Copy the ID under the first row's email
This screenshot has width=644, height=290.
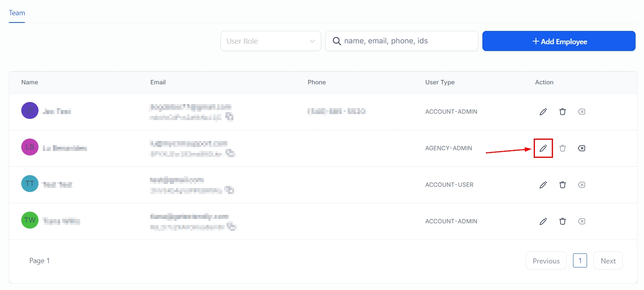point(229,117)
